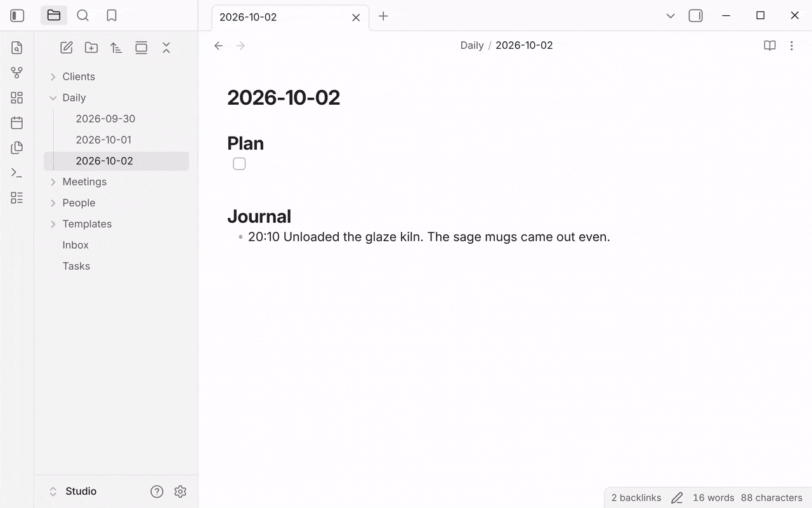
Task: Click the Daily breadcrumb link
Action: [472, 46]
